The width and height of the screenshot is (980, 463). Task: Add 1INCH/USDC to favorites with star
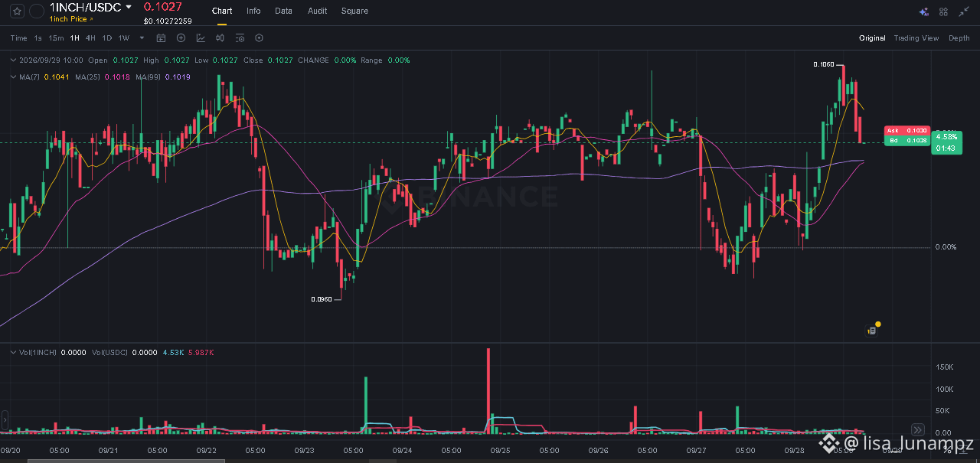click(17, 11)
